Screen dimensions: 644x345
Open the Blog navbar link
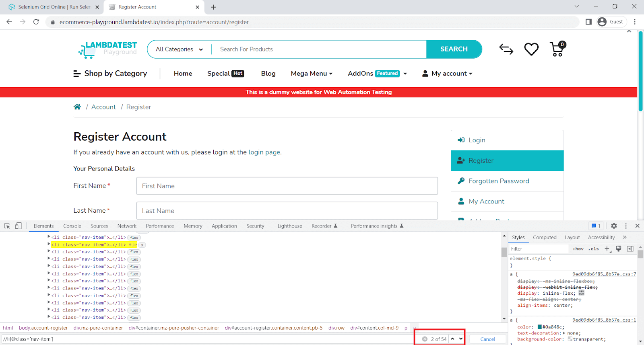pyautogui.click(x=268, y=74)
